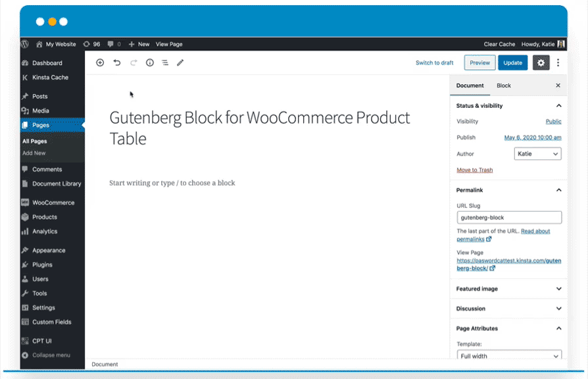Screen dimensions: 588x379
Task: Click the Start writing placeholder block
Action: 172,183
